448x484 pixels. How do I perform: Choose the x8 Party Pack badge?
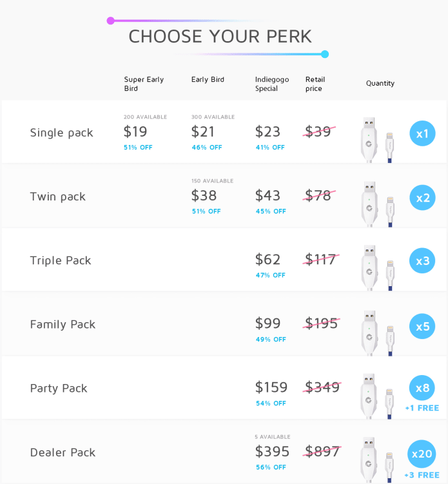tap(422, 388)
